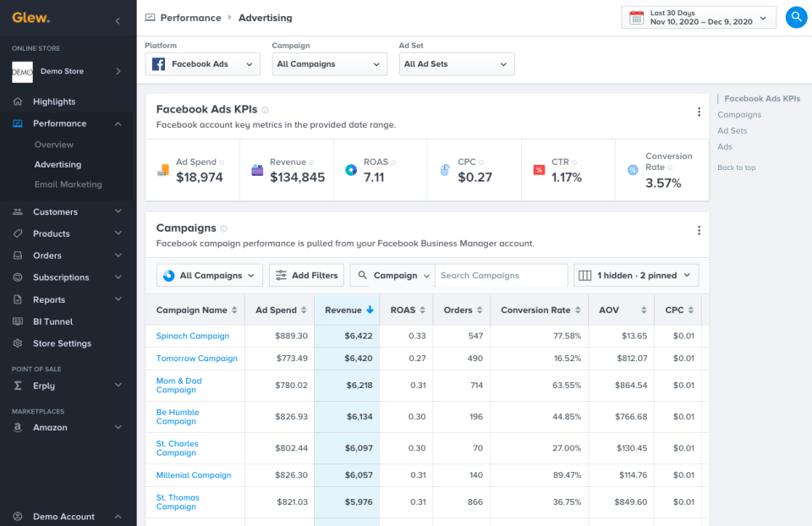This screenshot has width=812, height=526.
Task: Open the Platform dropdown showing Facebook Ads
Action: [x=202, y=63]
